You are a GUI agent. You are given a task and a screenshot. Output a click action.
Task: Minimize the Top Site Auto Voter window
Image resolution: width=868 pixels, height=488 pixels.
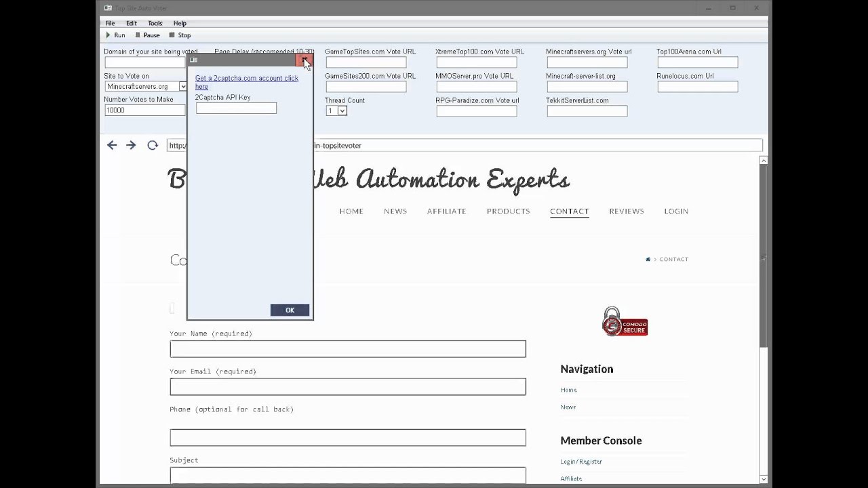click(x=708, y=8)
